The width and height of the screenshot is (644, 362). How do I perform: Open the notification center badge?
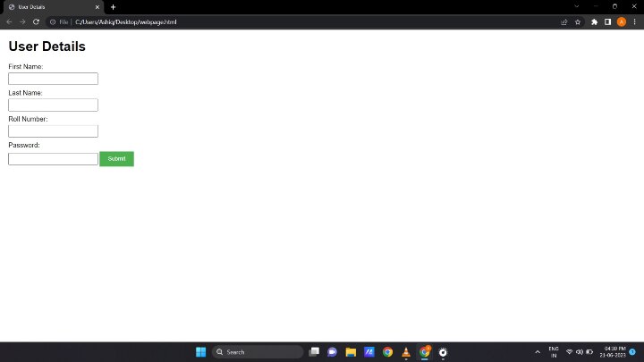click(x=632, y=352)
